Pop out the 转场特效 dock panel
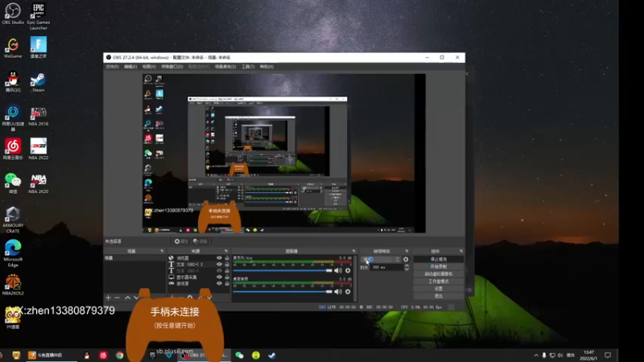The height and width of the screenshot is (362, 644). [x=407, y=251]
